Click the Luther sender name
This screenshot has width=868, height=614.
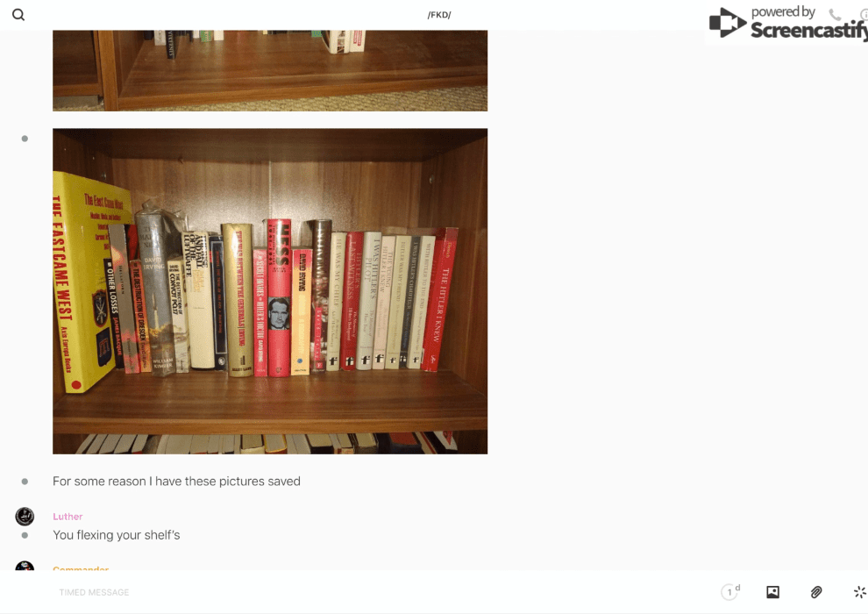click(68, 517)
